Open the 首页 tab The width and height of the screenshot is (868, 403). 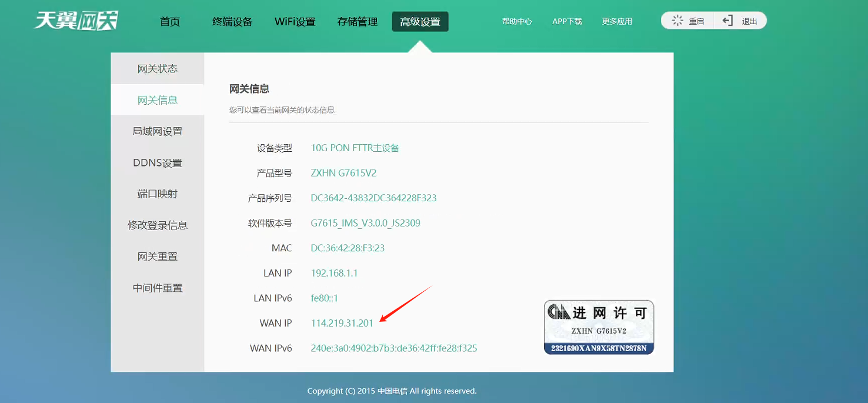pos(170,22)
